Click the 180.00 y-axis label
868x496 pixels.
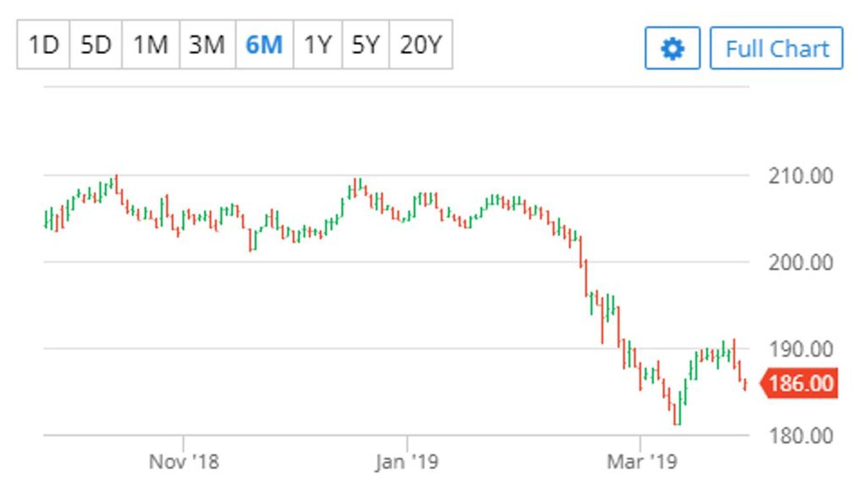pyautogui.click(x=800, y=436)
